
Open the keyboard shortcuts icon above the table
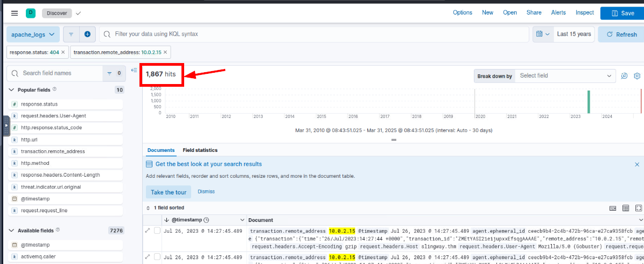coord(613,209)
